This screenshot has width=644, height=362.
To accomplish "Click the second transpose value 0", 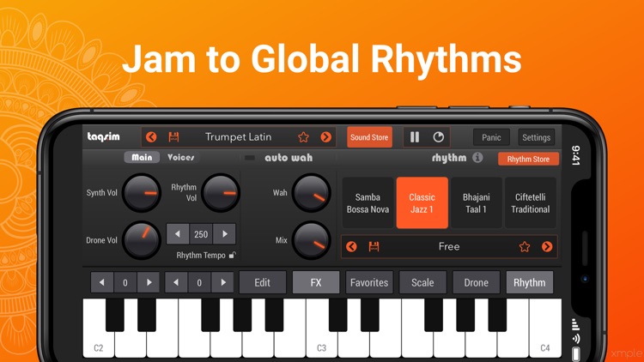I will pos(199,282).
